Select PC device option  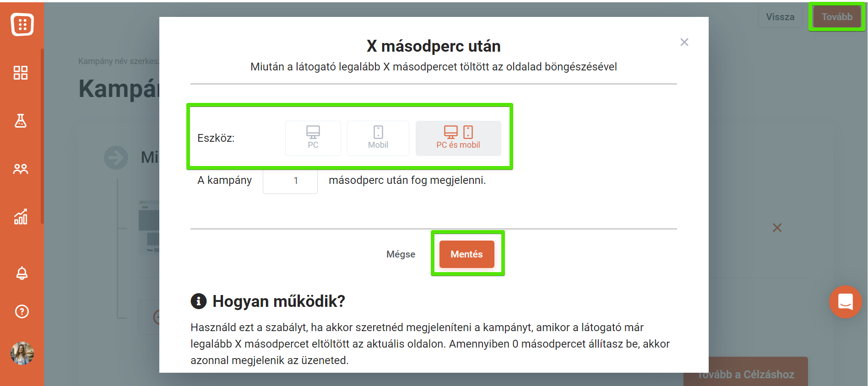(x=313, y=138)
